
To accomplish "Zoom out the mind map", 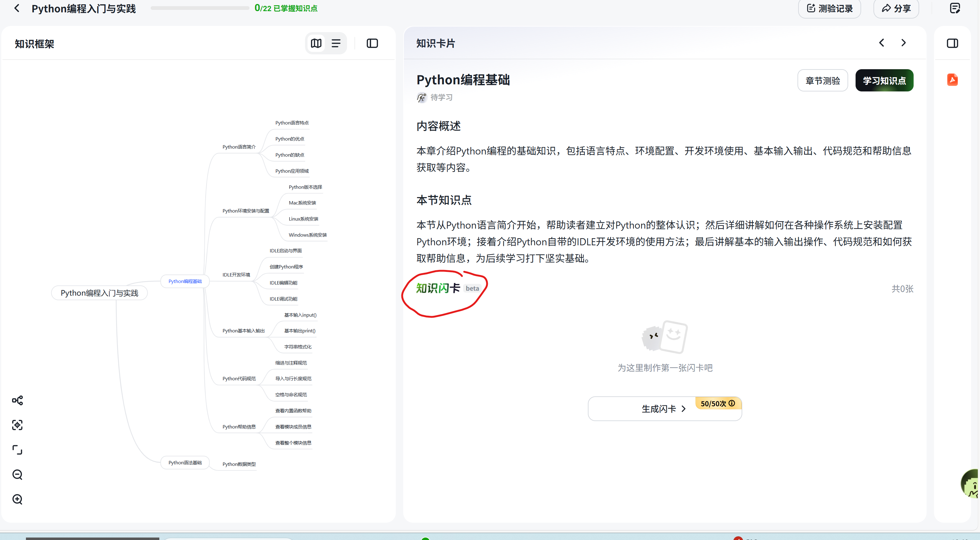I will click(x=18, y=475).
